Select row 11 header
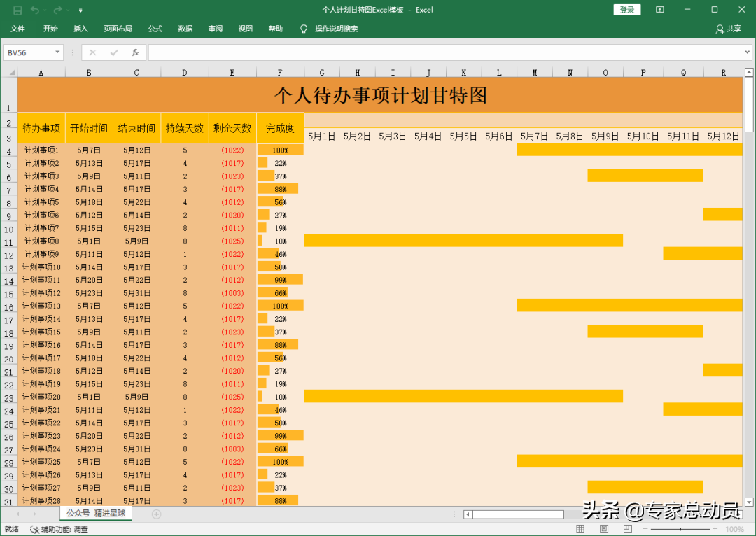Screen dimensions: 756x536 pyautogui.click(x=9, y=241)
